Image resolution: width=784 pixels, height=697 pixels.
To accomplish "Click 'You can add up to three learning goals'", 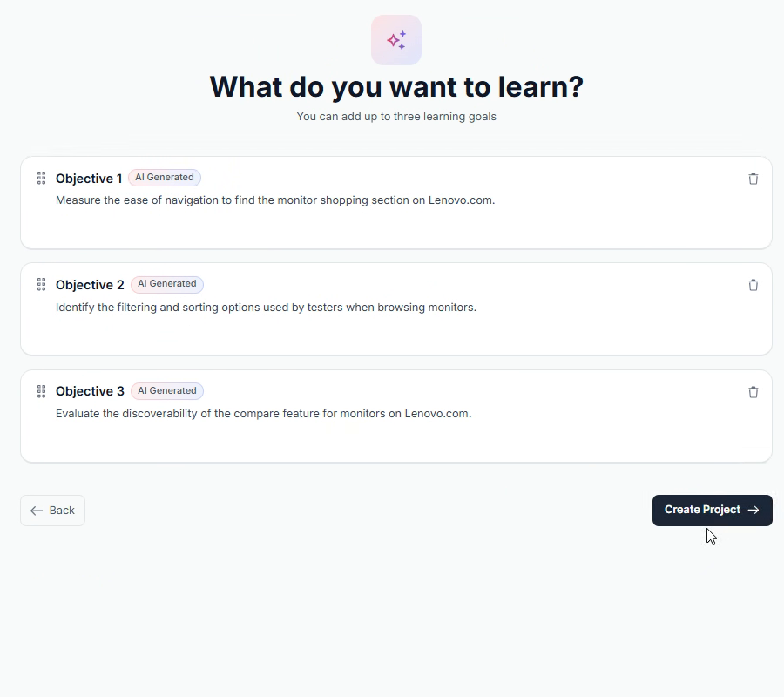I will (x=396, y=117).
